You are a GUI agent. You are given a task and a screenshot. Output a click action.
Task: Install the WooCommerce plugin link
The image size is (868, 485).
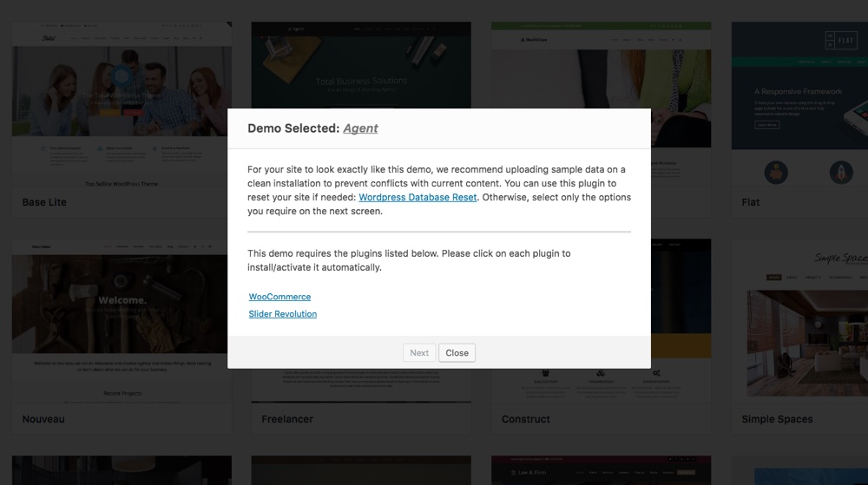[279, 297]
